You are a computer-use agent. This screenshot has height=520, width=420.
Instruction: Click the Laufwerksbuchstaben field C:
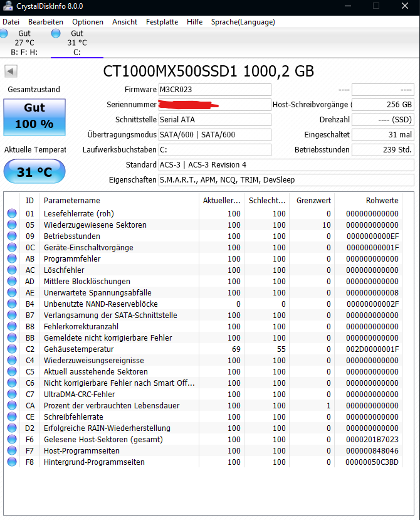(215, 150)
